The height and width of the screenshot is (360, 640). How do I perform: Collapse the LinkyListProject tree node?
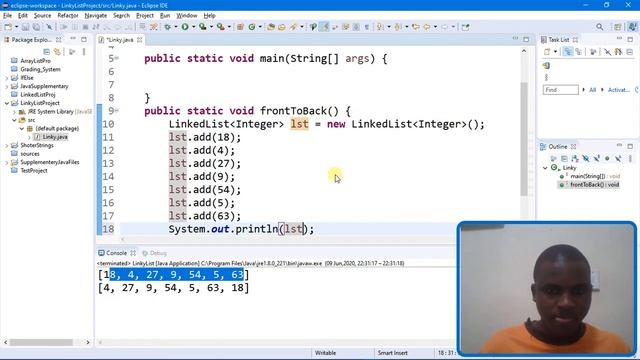click(7, 103)
